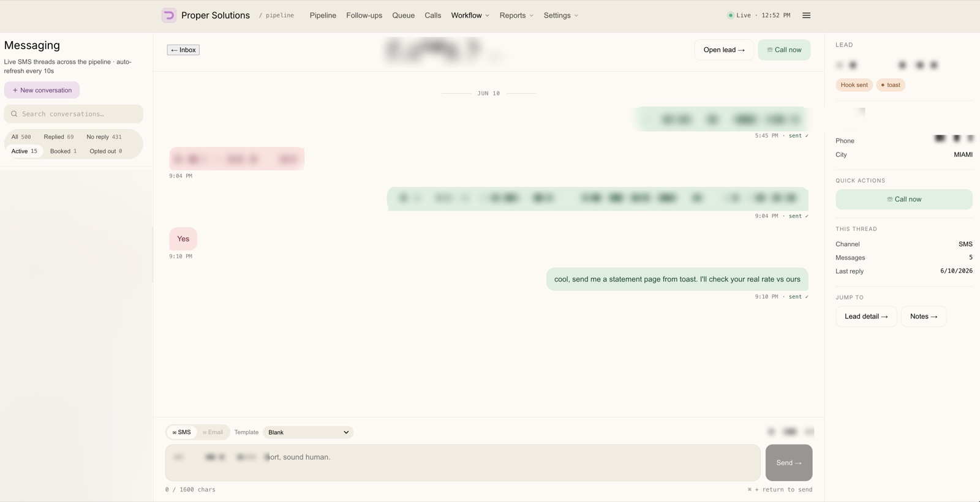
Task: Click the header Call now button
Action: click(x=784, y=50)
